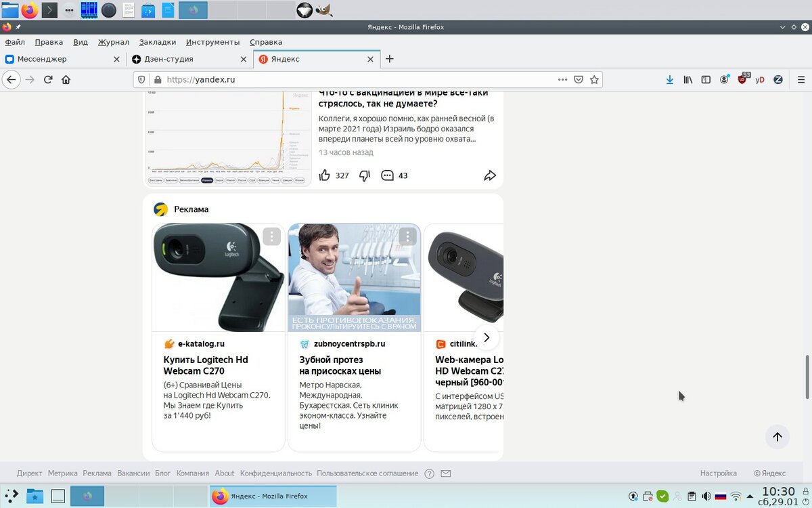Open options on dental clinic ad
The image size is (812, 508).
click(x=407, y=236)
